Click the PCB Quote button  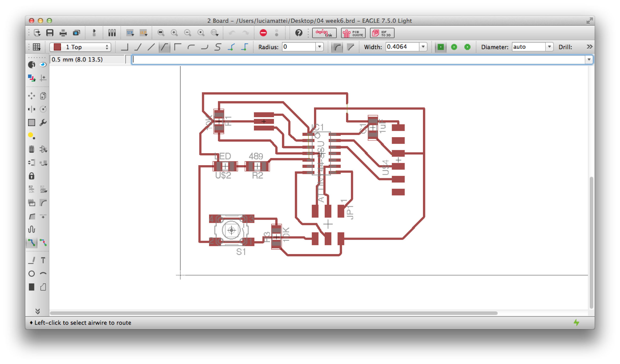click(353, 33)
